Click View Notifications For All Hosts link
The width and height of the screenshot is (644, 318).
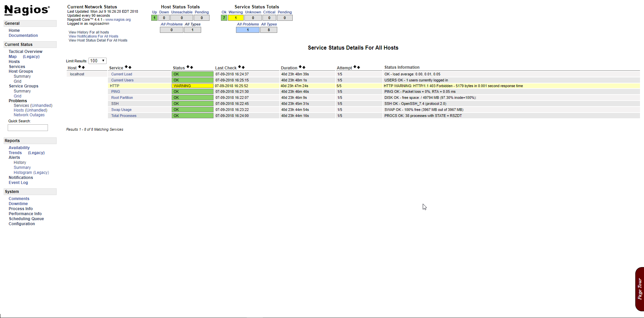pyautogui.click(x=93, y=36)
